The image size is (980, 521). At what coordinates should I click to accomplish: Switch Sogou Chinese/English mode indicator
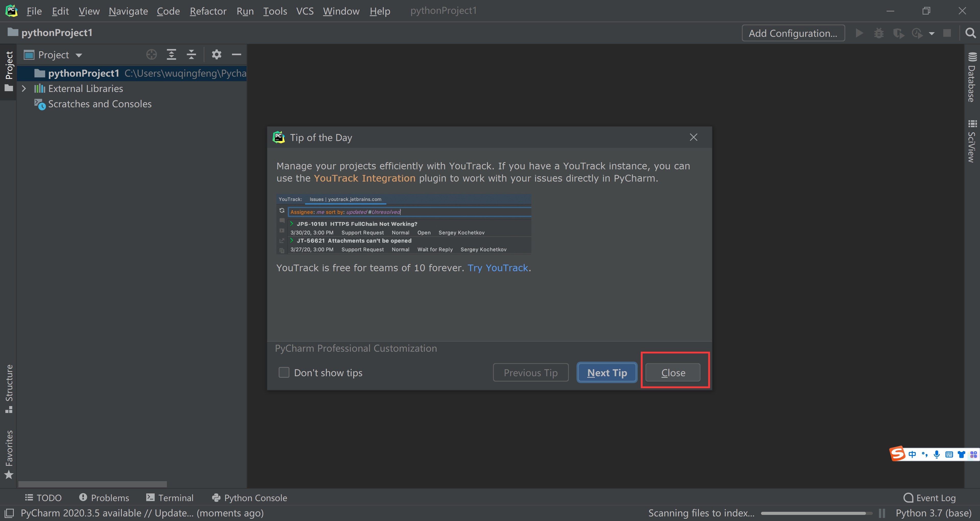(x=912, y=454)
